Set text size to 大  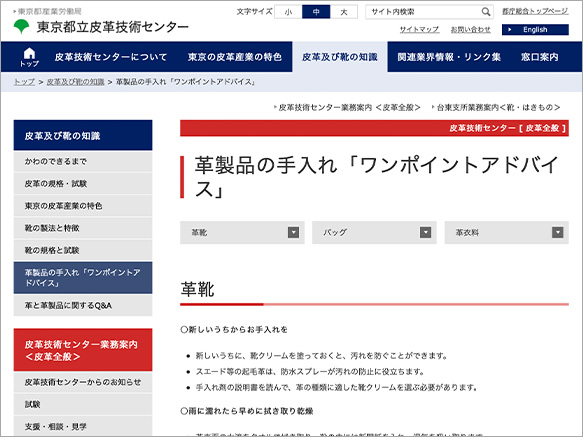pos(344,12)
